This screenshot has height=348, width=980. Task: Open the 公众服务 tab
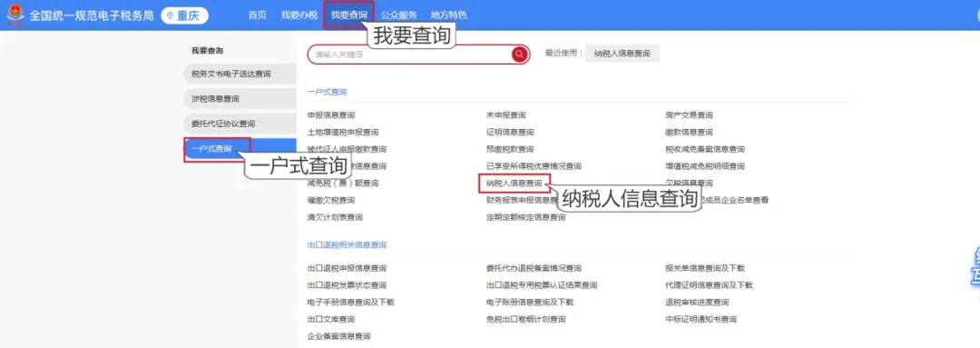click(x=398, y=15)
